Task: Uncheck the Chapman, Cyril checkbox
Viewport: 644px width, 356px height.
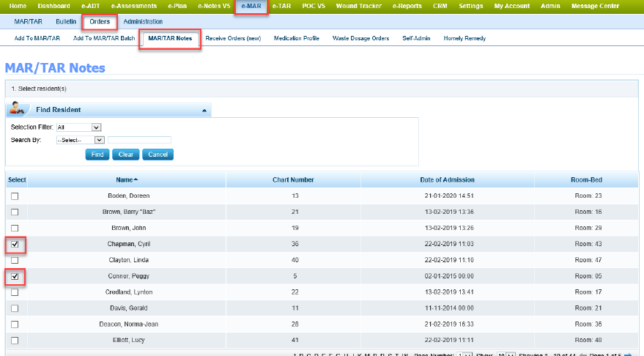Action: pos(15,244)
